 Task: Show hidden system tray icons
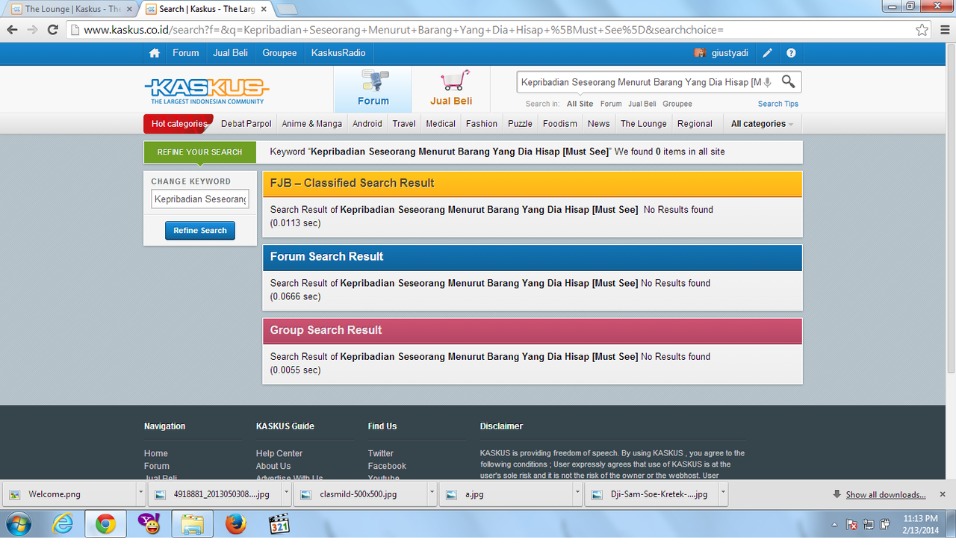(835, 525)
